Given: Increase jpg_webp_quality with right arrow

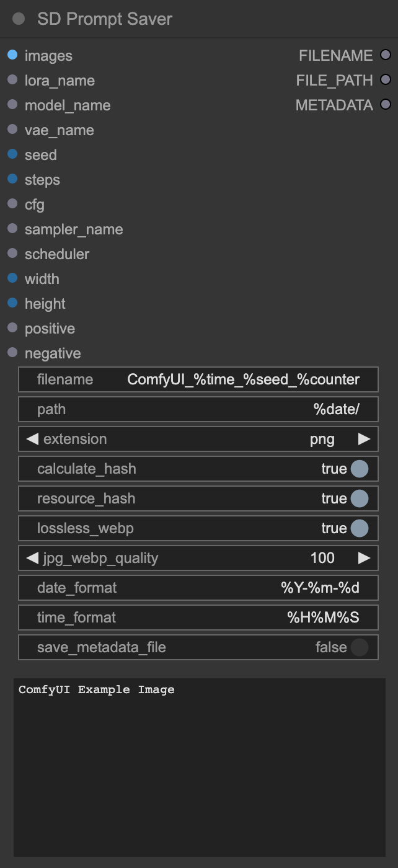Looking at the screenshot, I should pos(364,558).
